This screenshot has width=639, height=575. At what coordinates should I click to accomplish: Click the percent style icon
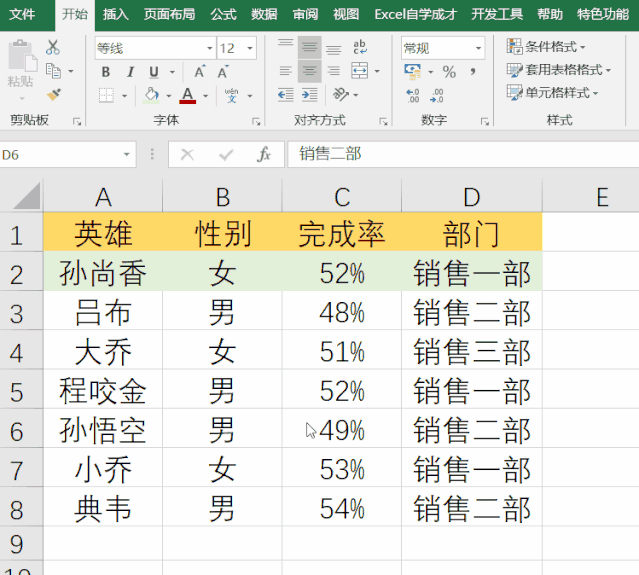pos(449,72)
